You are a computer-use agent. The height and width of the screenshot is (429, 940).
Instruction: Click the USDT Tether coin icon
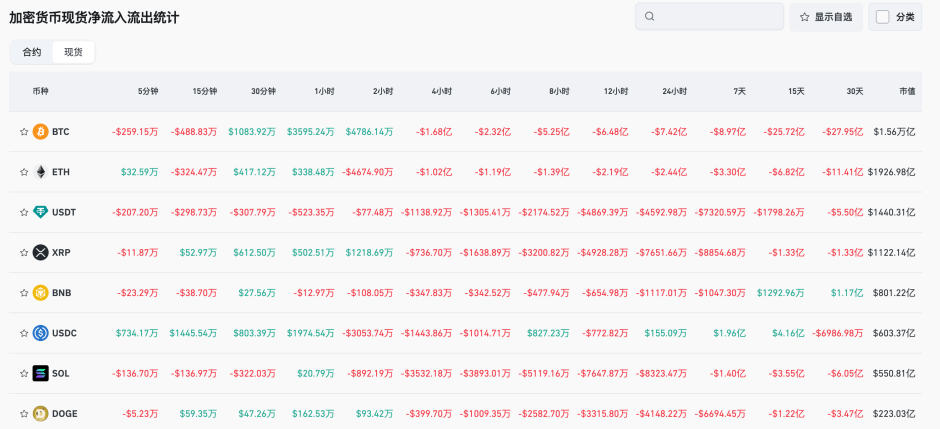40,212
